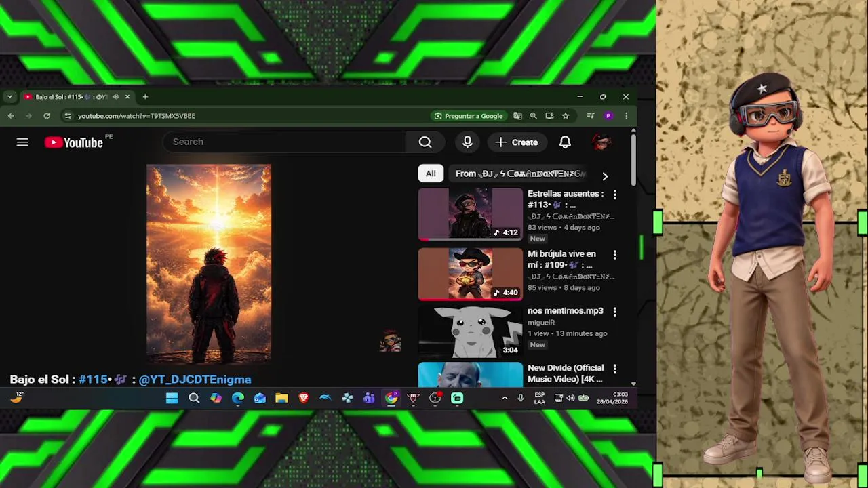Open Microsoft Edge from taskbar
The image size is (868, 488).
[238, 399]
